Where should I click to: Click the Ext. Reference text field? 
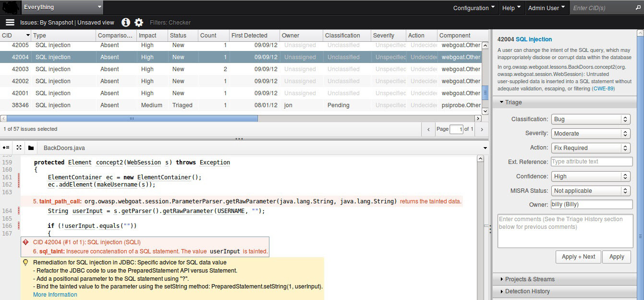coord(592,162)
